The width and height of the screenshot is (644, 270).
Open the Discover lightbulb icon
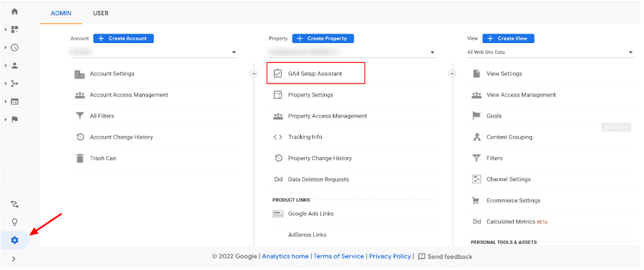coord(14,222)
